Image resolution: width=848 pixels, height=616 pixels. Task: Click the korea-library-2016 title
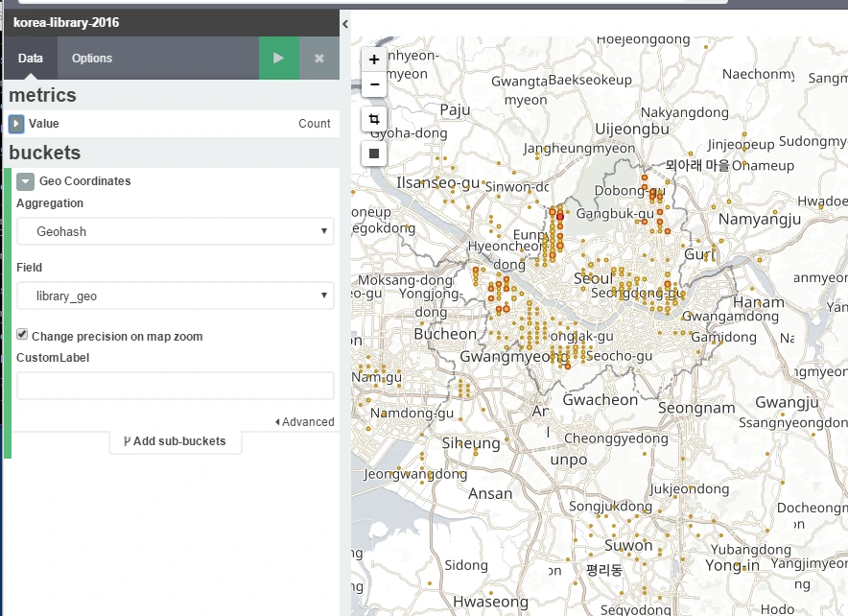(x=66, y=22)
